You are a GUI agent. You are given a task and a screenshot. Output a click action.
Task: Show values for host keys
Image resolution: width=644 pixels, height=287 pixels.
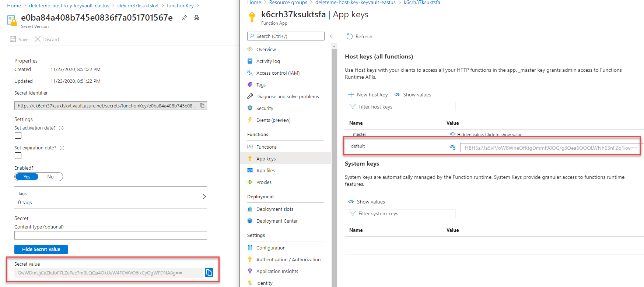pyautogui.click(x=413, y=95)
